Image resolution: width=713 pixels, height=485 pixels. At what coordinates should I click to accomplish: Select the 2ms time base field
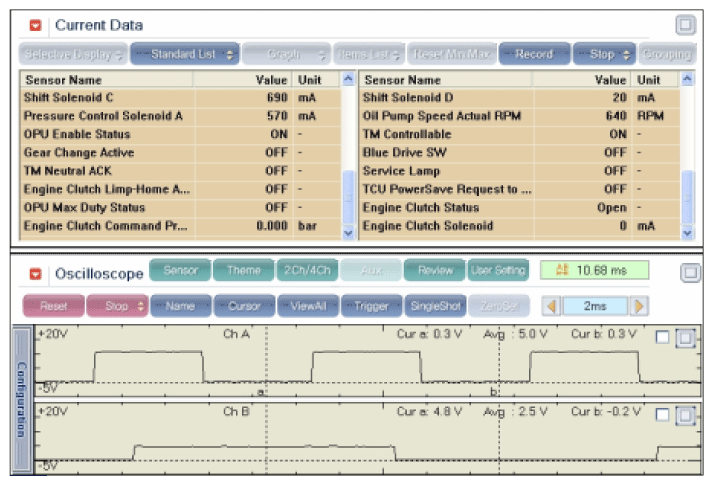pyautogui.click(x=595, y=306)
